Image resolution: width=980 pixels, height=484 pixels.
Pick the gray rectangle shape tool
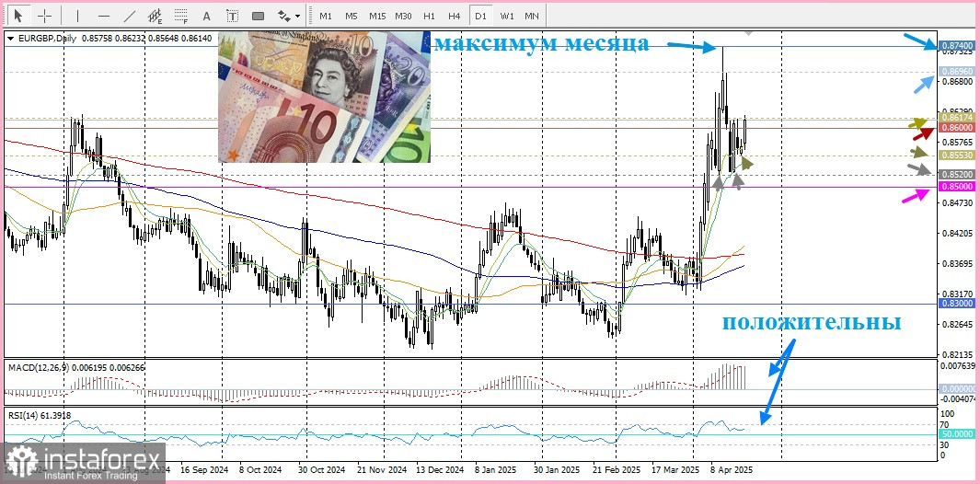258,16
